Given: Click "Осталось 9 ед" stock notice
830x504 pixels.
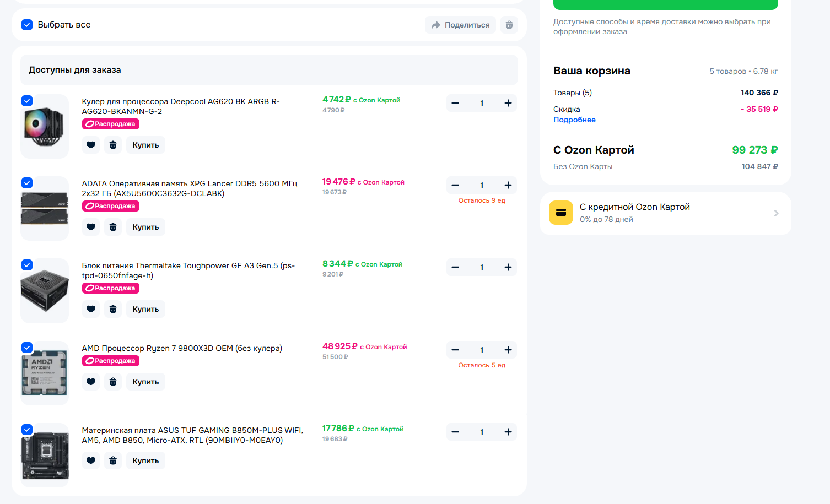Looking at the screenshot, I should 482,200.
